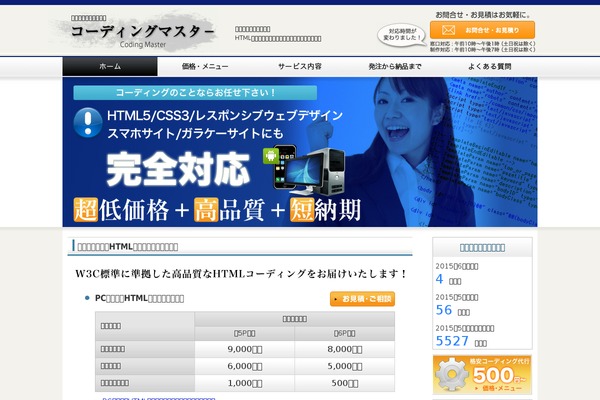This screenshot has width=600, height=400.
Task: Open the 価格・メニュー navigation tab
Action: point(205,66)
